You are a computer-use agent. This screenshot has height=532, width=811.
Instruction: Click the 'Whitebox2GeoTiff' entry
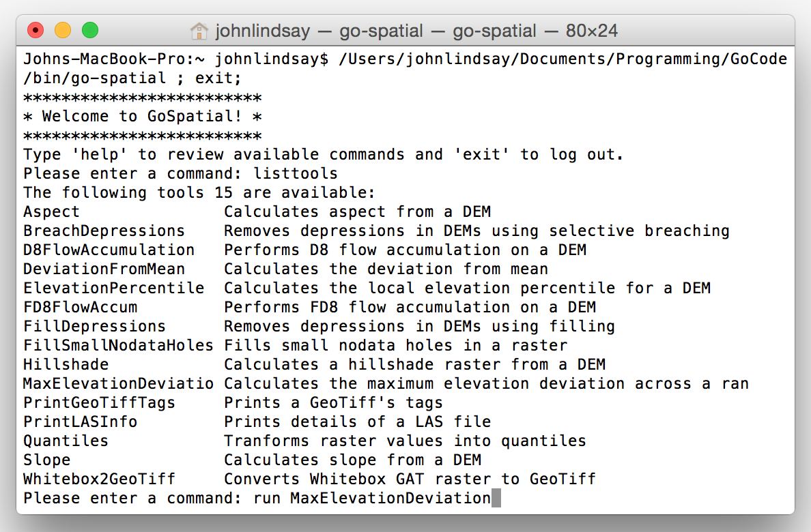point(99,479)
